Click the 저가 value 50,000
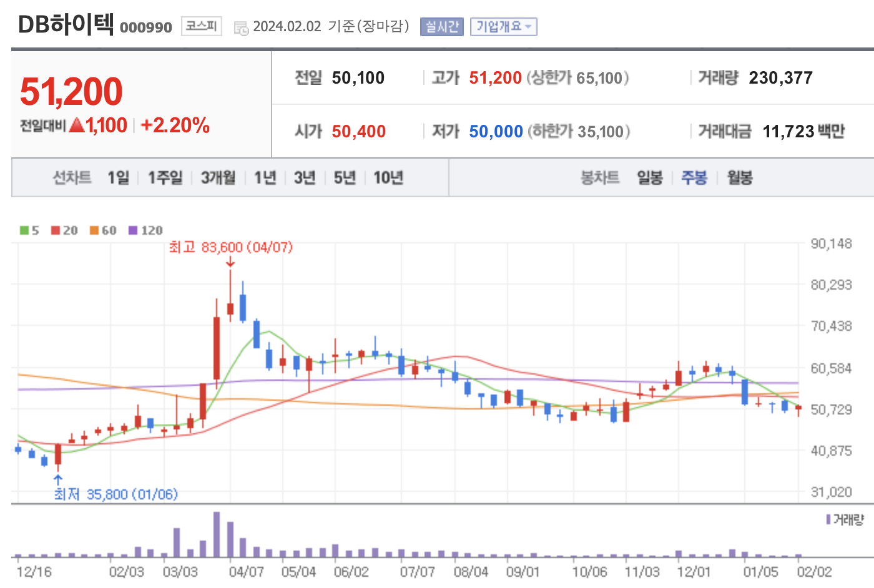Image resolution: width=874 pixels, height=588 pixels. (496, 132)
